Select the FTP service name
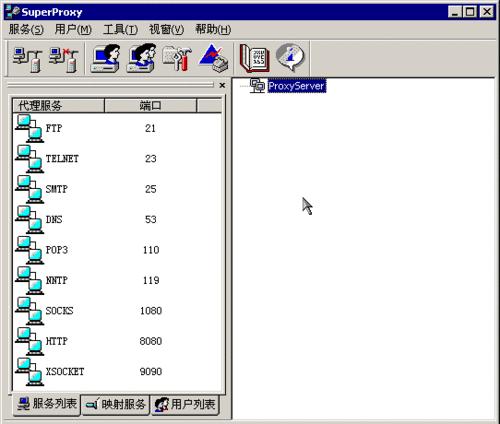 point(54,128)
